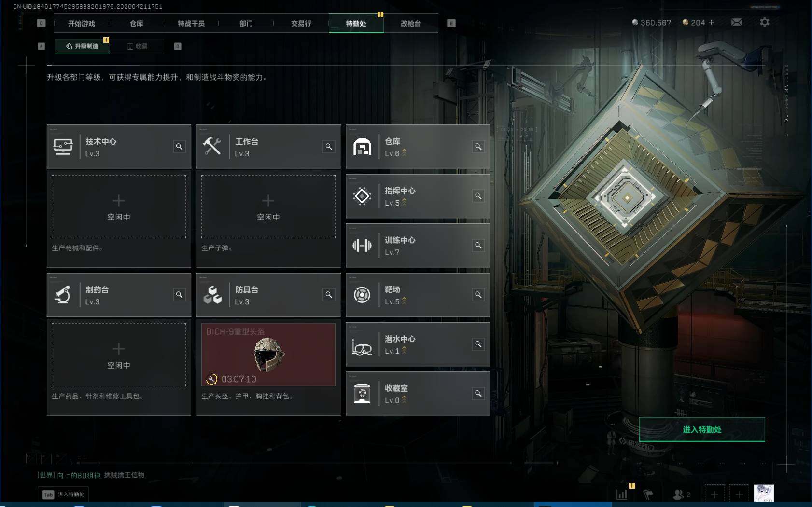The image size is (812, 507).
Task: Switch to 交易行 tab
Action: coord(301,23)
